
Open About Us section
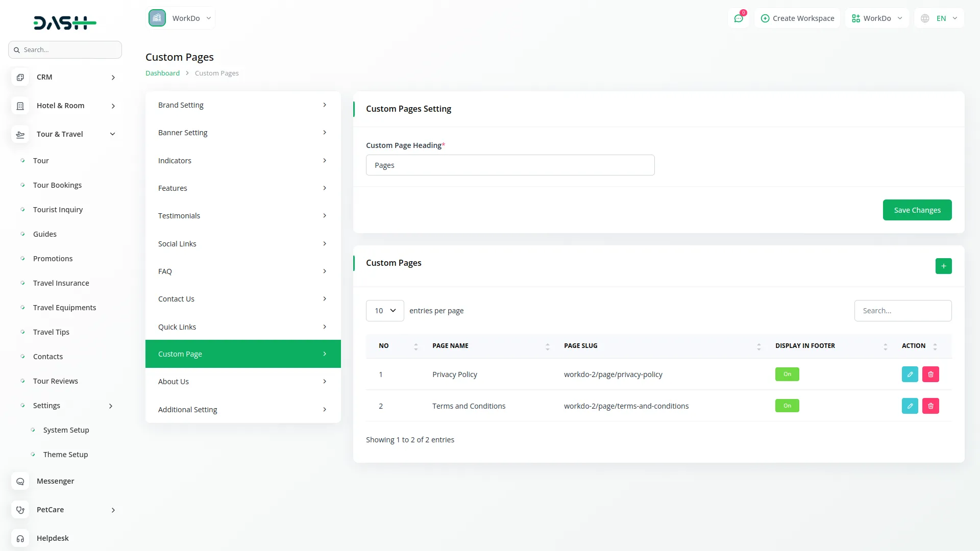[243, 382]
